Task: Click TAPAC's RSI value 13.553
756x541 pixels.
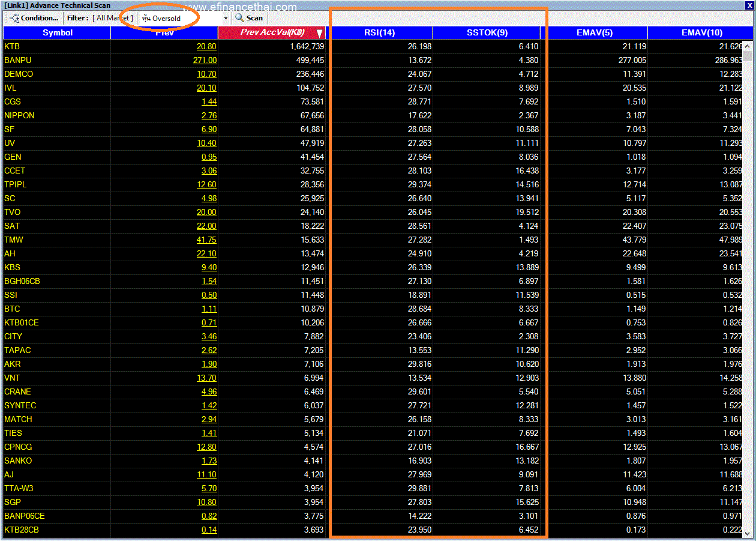Action: point(419,350)
